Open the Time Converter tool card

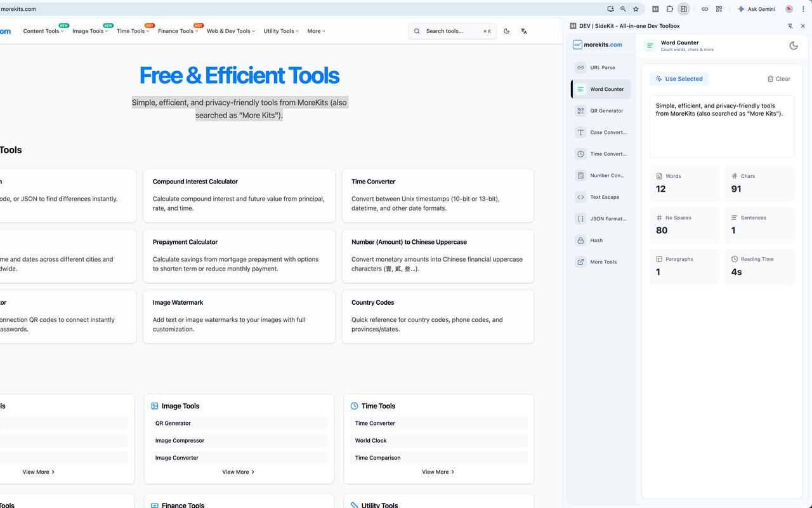pyautogui.click(x=438, y=196)
